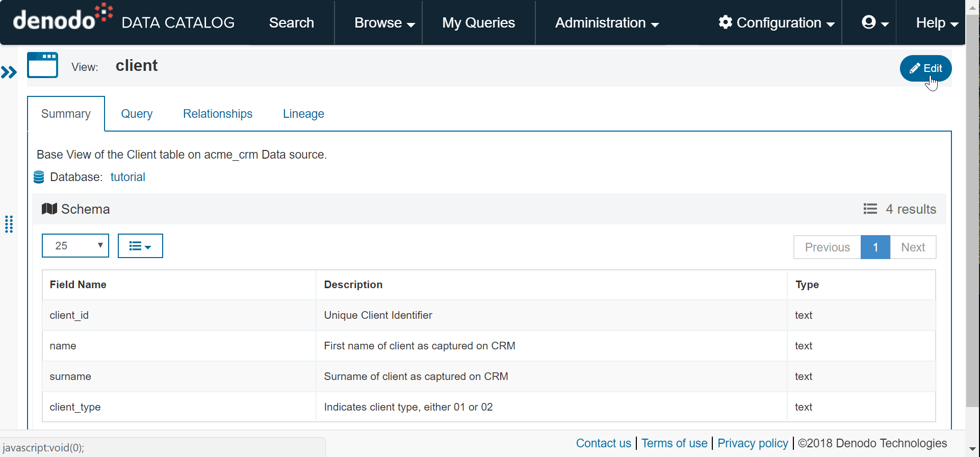Open the user account menu icon
This screenshot has width=980, height=457.
874,22
